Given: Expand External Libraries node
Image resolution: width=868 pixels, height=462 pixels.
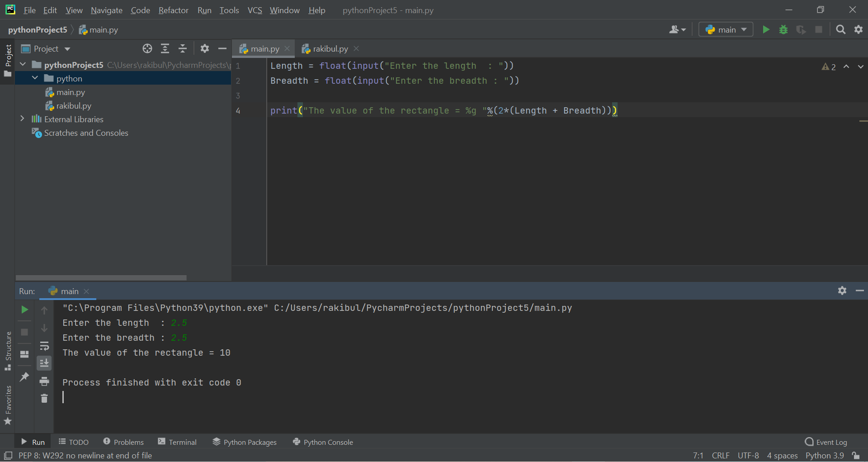Looking at the screenshot, I should [23, 119].
